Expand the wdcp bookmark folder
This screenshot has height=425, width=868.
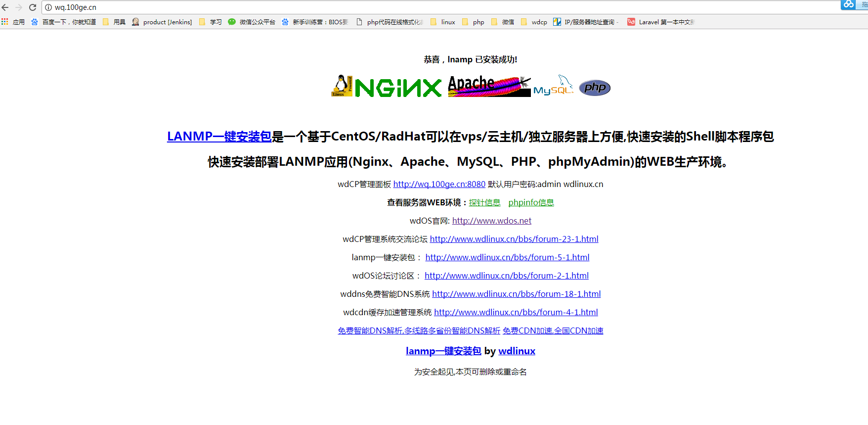pyautogui.click(x=534, y=22)
